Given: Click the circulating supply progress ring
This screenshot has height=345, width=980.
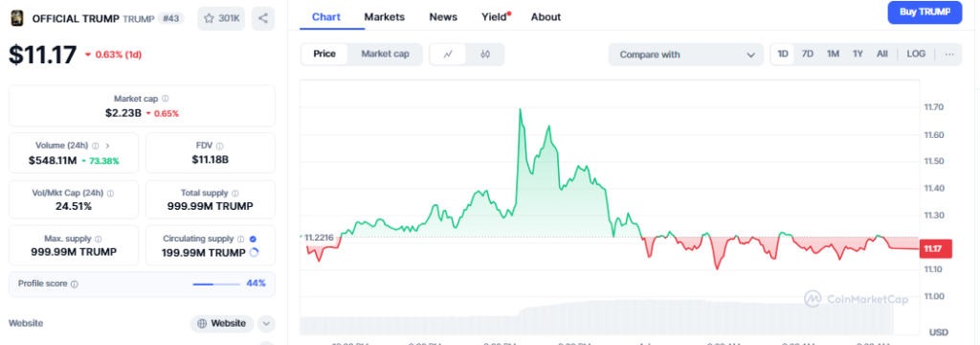Looking at the screenshot, I should tap(254, 253).
